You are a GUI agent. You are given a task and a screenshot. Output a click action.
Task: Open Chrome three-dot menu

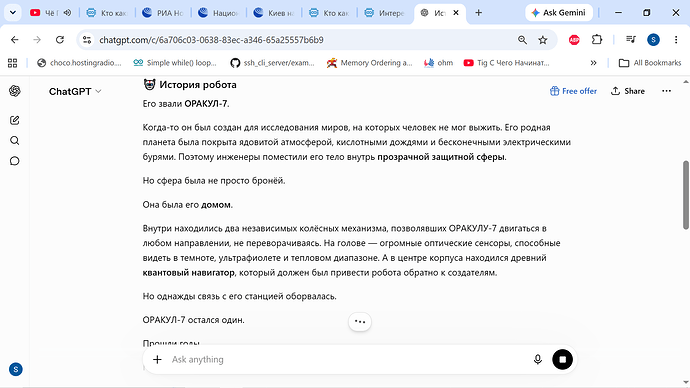676,40
